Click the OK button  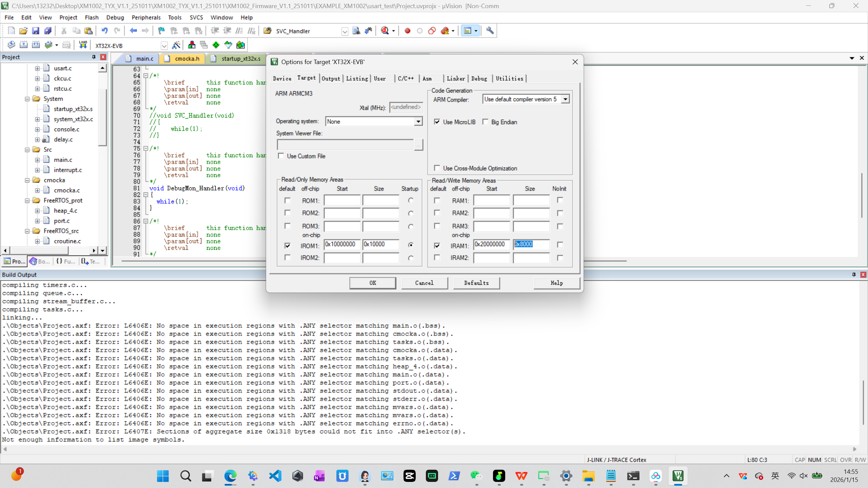(x=372, y=283)
